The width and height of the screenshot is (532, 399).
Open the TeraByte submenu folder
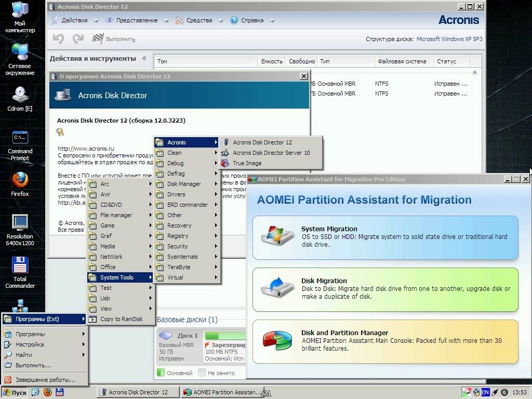pyautogui.click(x=187, y=267)
